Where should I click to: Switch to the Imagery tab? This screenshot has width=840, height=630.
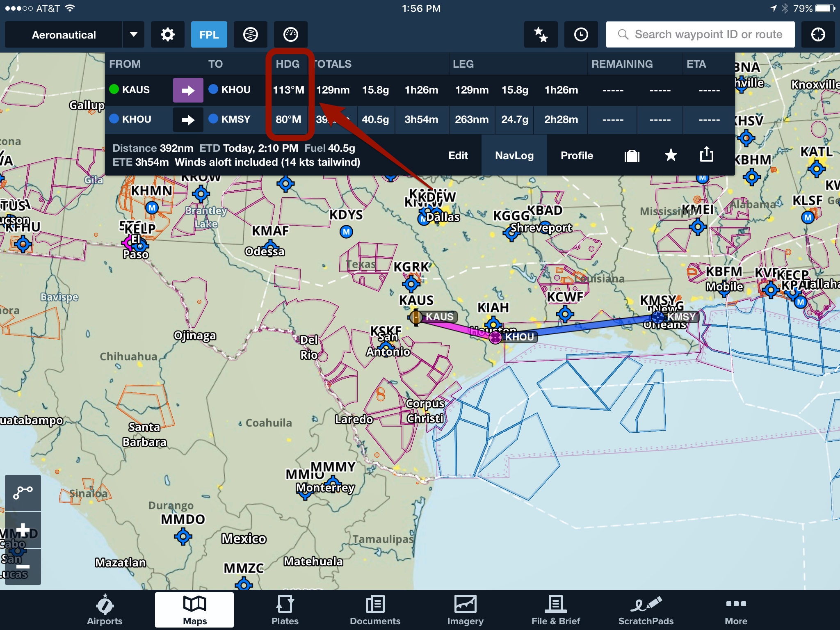[465, 610]
